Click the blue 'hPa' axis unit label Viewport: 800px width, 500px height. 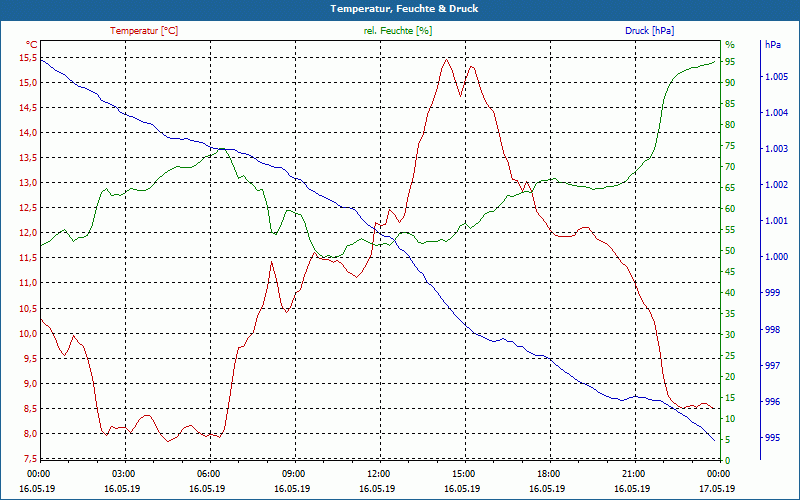click(x=772, y=44)
